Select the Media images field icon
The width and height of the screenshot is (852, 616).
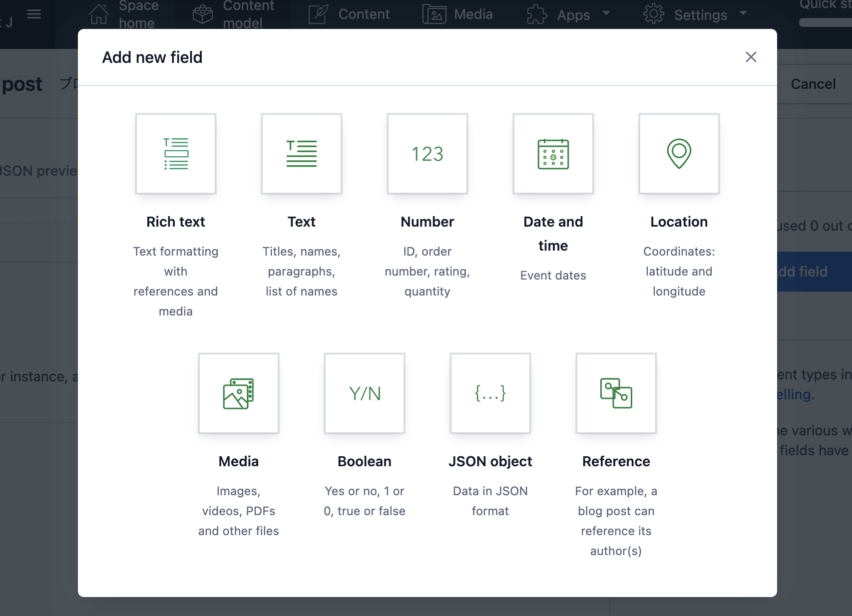coord(239,393)
